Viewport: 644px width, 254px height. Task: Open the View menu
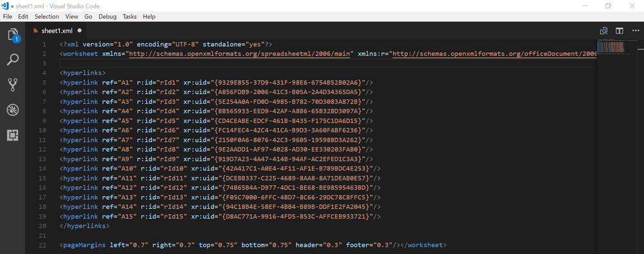point(72,17)
